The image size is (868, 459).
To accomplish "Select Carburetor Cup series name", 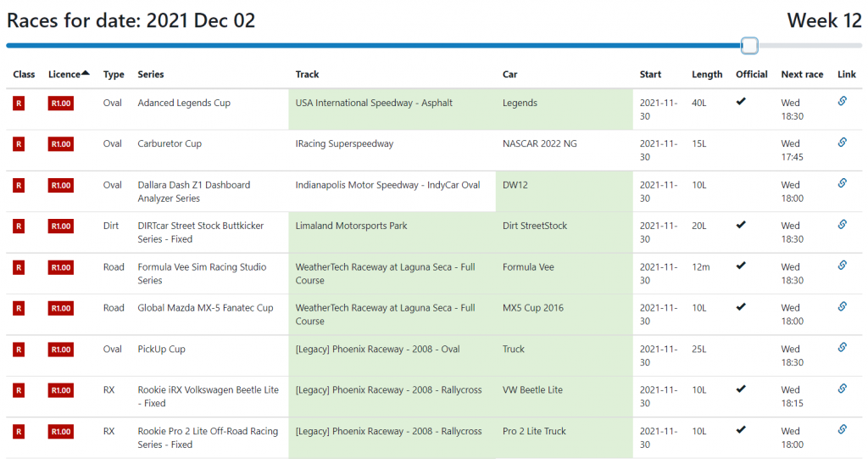I will tap(170, 144).
